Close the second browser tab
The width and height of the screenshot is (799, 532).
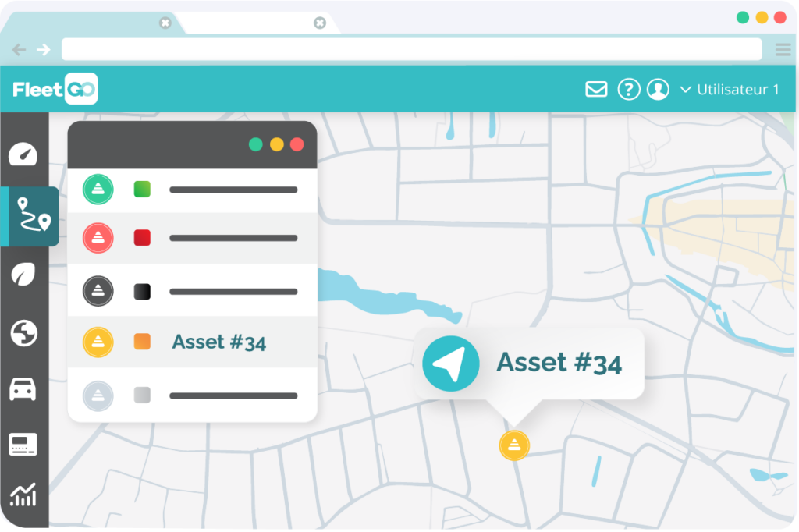point(320,23)
